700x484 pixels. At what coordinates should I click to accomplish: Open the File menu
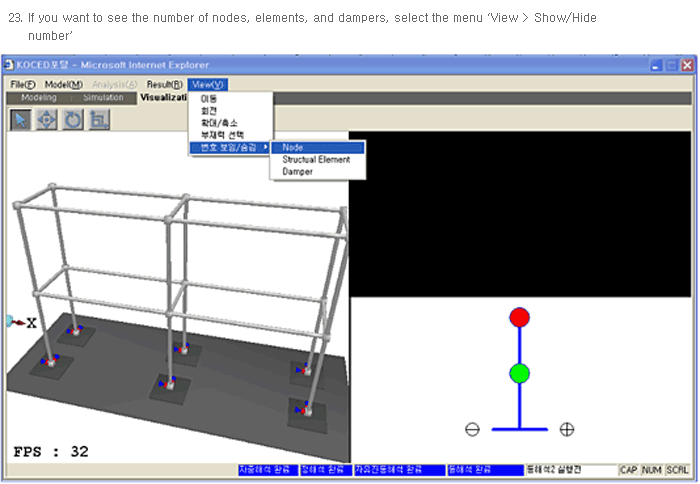(23, 85)
